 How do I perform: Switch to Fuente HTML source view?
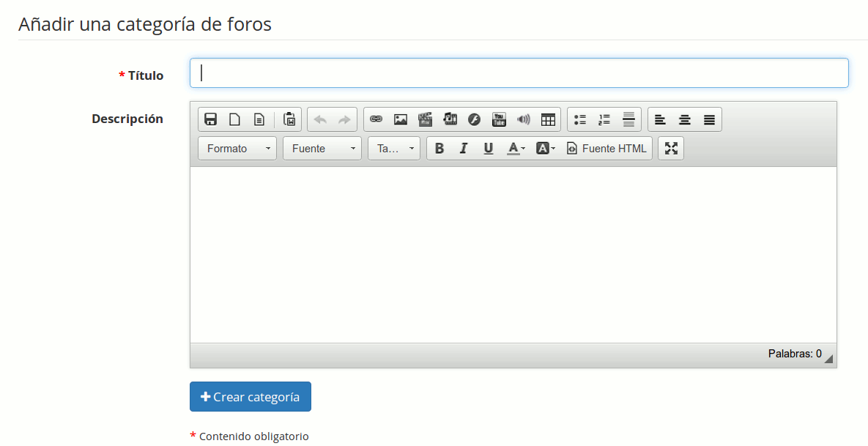point(607,149)
